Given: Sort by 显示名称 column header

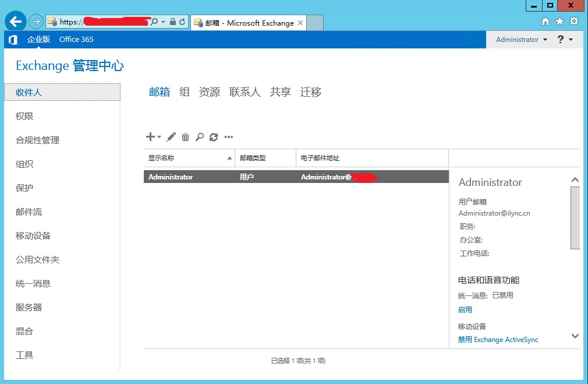Looking at the screenshot, I should (189, 158).
